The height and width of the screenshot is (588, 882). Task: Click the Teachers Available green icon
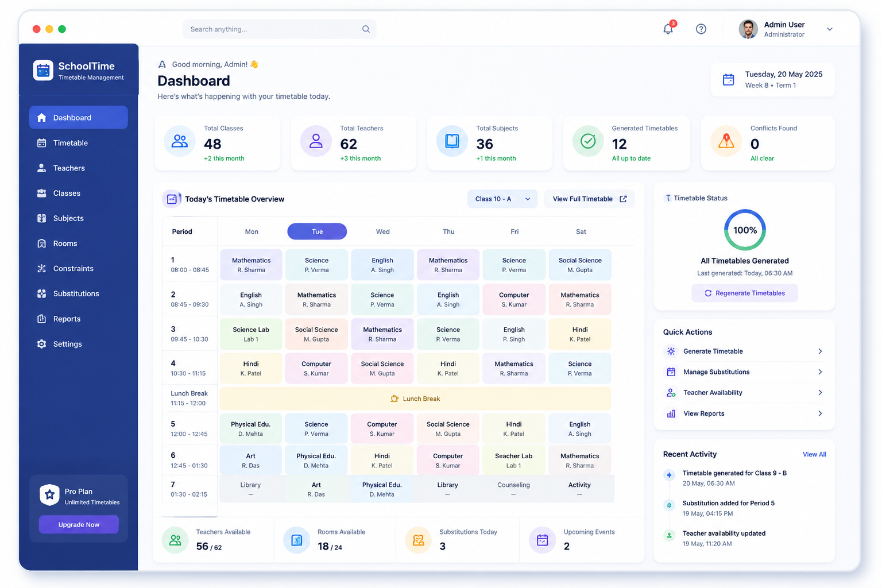(x=175, y=540)
